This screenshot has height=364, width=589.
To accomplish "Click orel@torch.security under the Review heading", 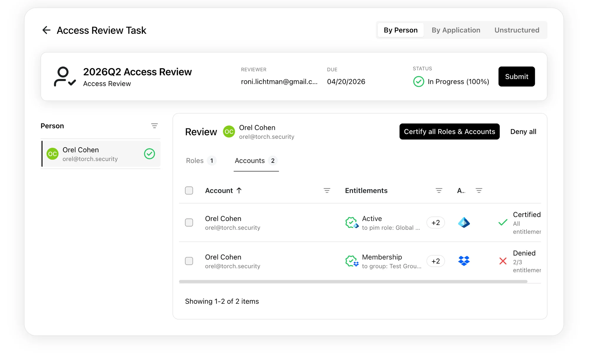I will point(267,137).
